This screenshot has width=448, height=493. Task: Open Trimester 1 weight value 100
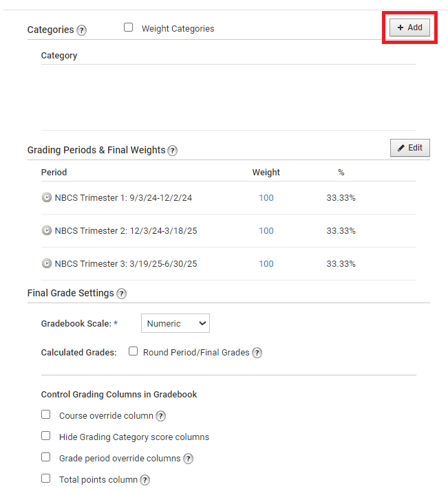(266, 198)
